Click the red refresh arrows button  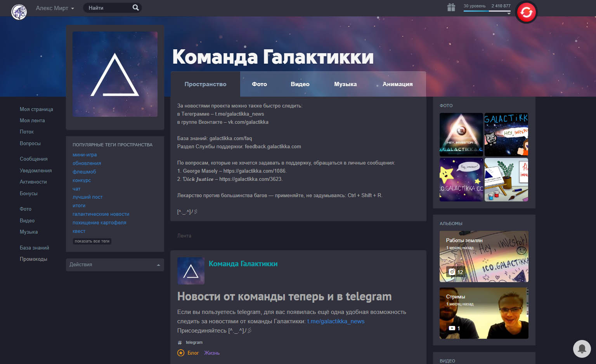pos(526,12)
